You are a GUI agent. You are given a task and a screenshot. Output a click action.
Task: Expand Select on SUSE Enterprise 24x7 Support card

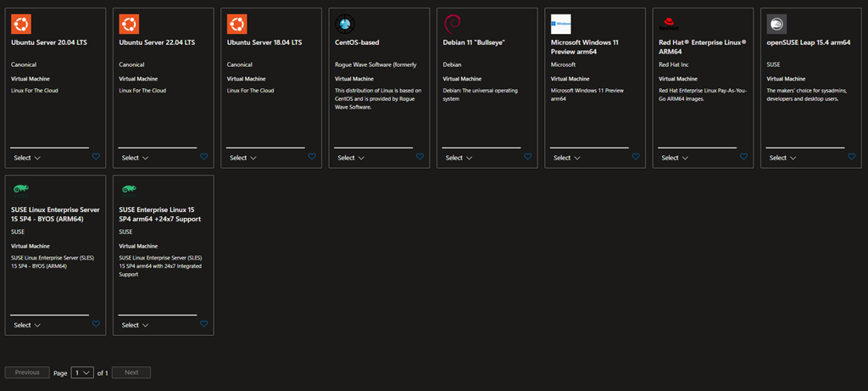[135, 325]
